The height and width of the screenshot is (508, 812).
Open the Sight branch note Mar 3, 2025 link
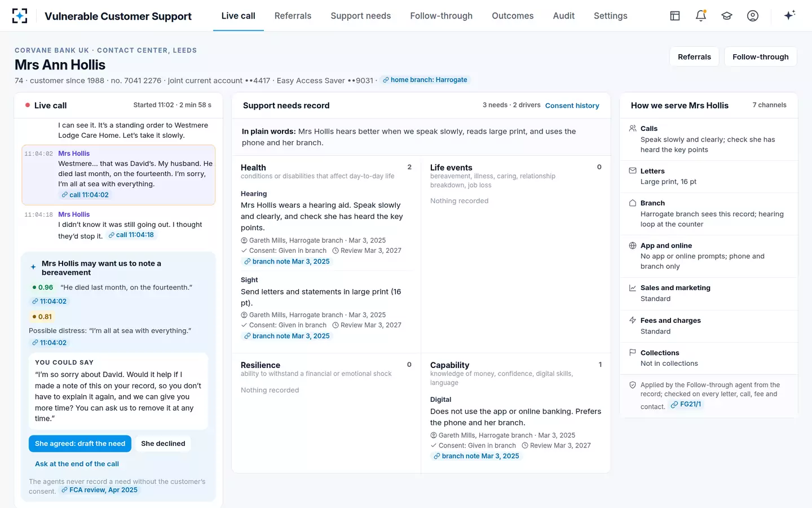coord(287,336)
